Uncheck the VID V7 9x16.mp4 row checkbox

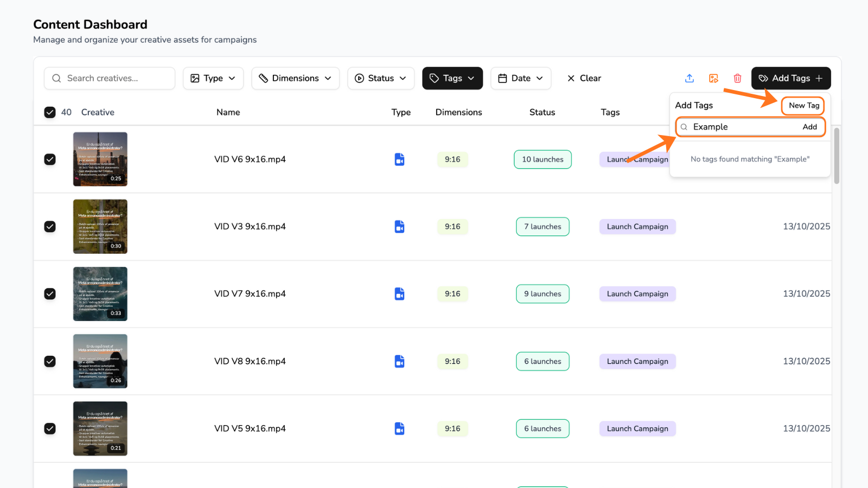(50, 294)
